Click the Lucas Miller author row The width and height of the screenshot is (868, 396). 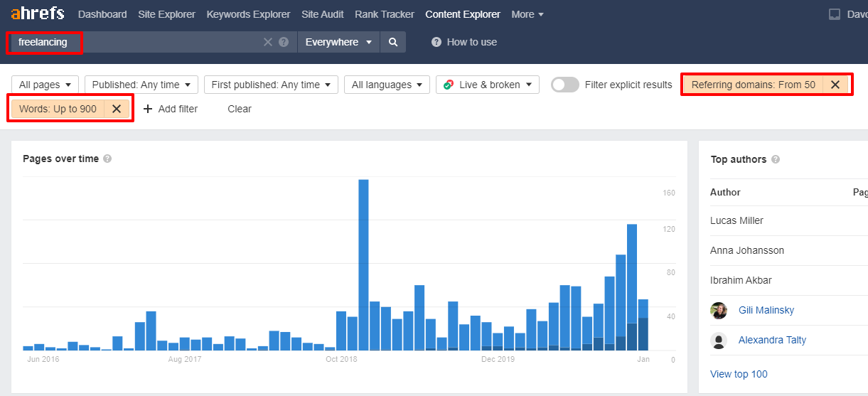pos(788,220)
